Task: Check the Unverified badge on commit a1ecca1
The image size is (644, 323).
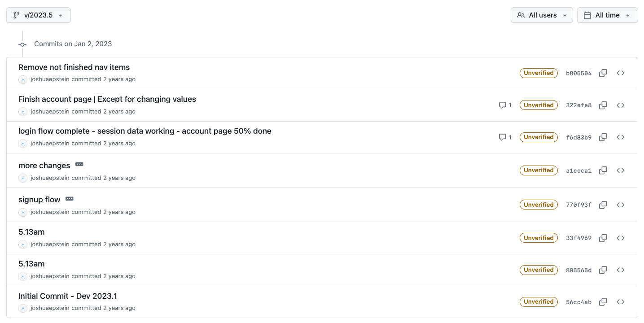Action: [539, 170]
